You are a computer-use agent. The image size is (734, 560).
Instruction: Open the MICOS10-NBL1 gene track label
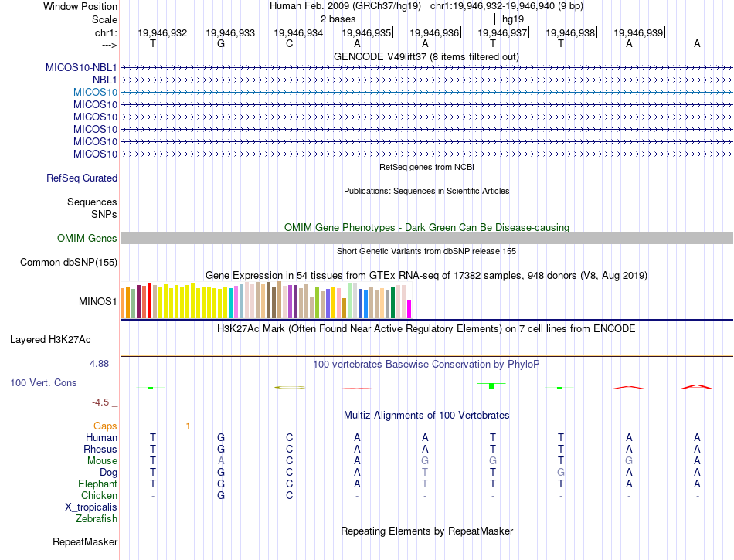pos(81,67)
